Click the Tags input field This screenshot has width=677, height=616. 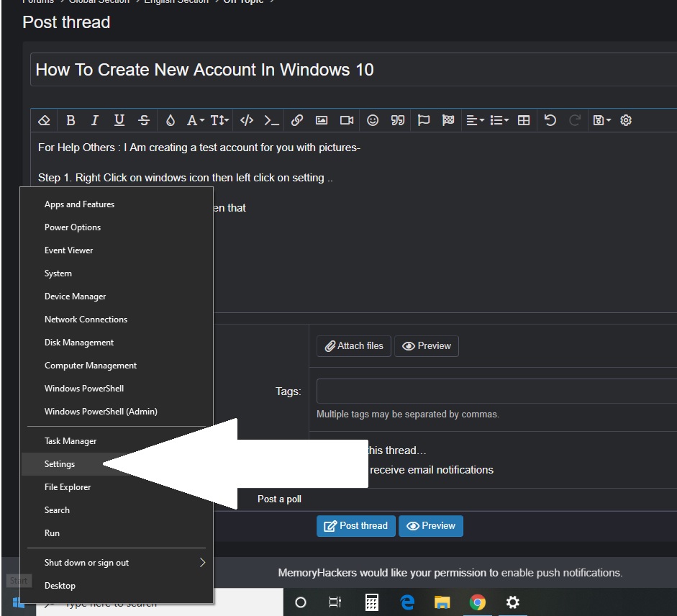[x=496, y=391]
